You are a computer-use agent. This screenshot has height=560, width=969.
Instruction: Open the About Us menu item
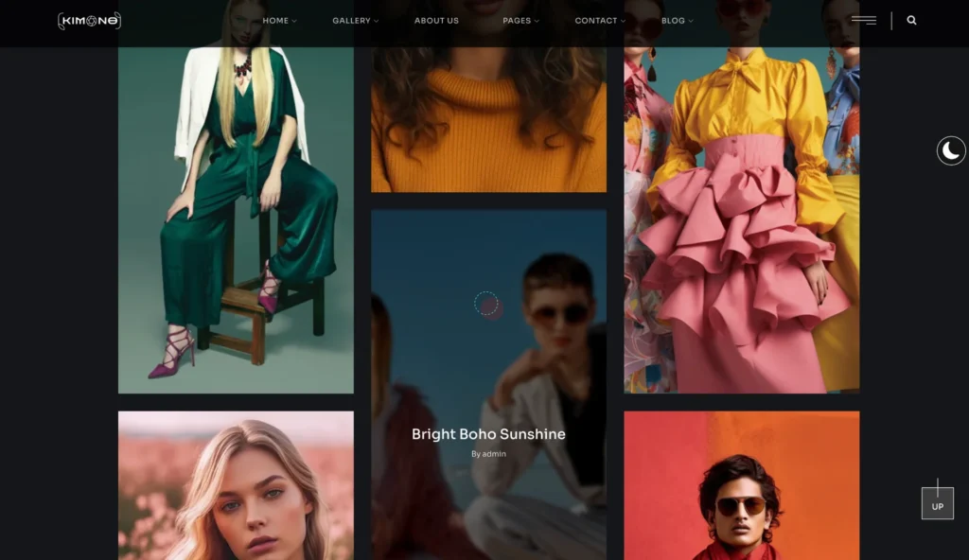436,20
